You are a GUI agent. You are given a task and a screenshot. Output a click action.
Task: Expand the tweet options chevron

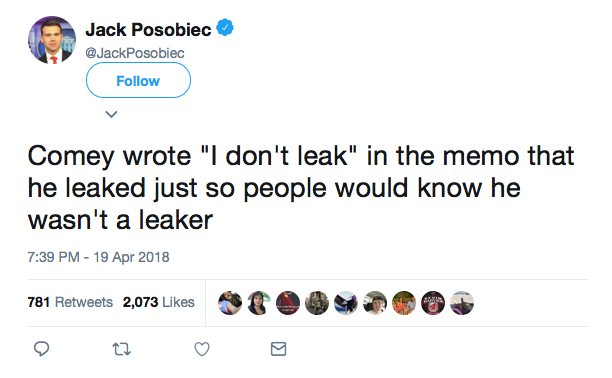tap(112, 114)
